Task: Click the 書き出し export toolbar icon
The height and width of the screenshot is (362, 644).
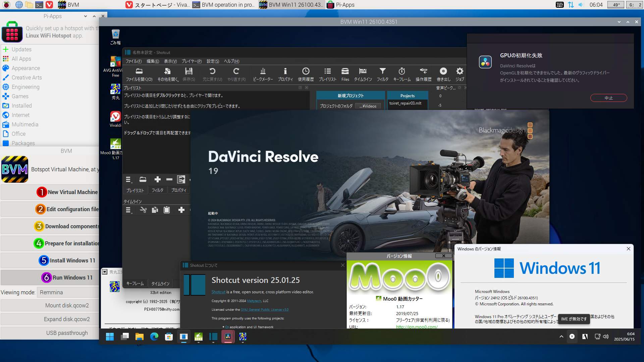Action: [x=443, y=74]
